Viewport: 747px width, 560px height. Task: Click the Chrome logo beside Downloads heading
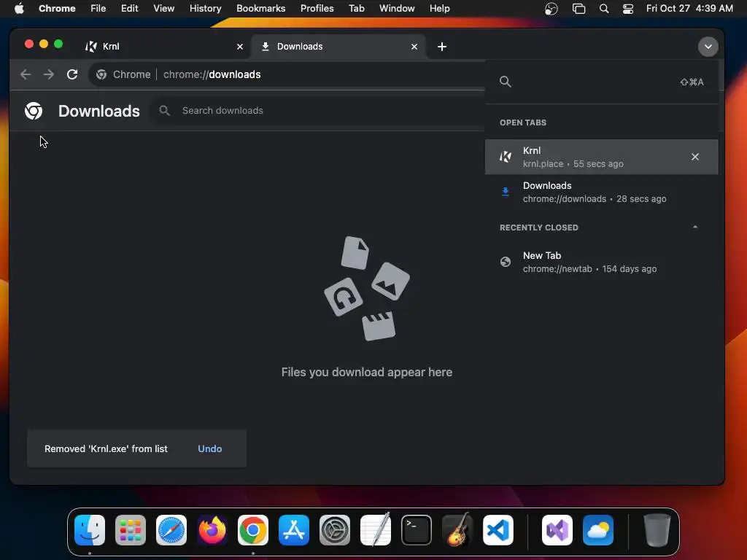coord(34,111)
